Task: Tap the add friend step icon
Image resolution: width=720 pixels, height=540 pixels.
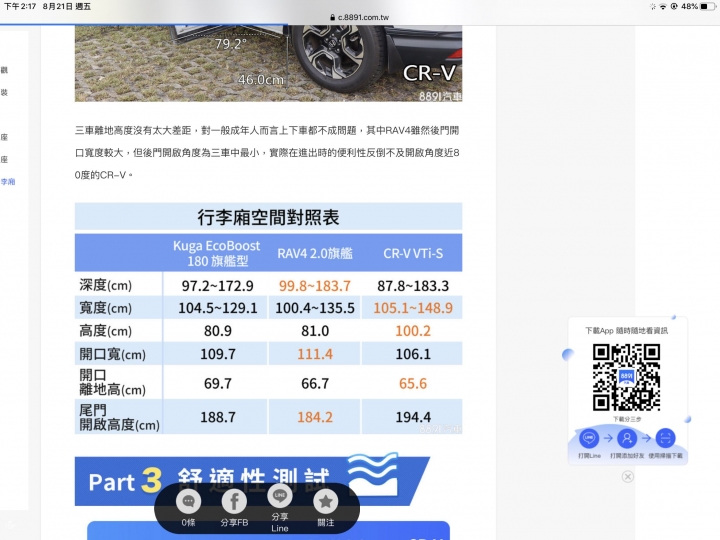Action: tap(627, 438)
